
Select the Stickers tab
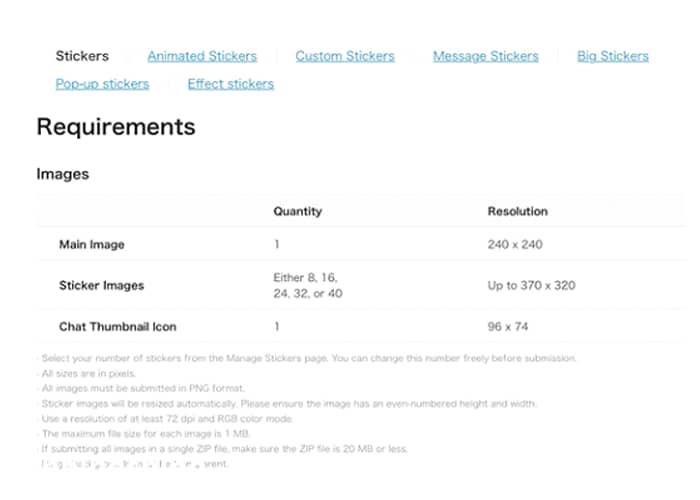point(82,56)
